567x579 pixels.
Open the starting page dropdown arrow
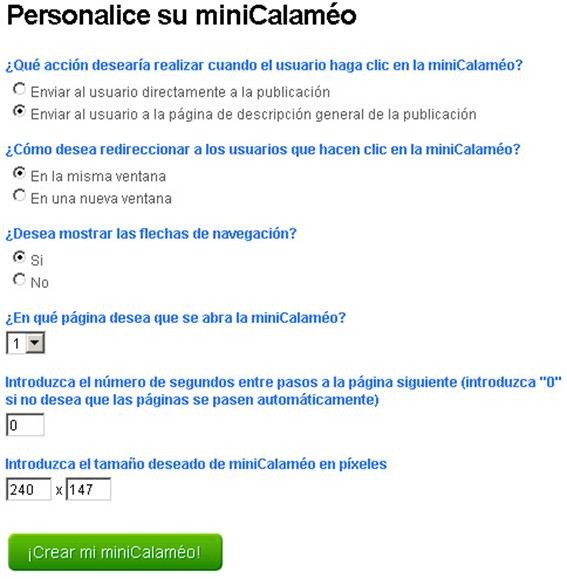coord(35,343)
